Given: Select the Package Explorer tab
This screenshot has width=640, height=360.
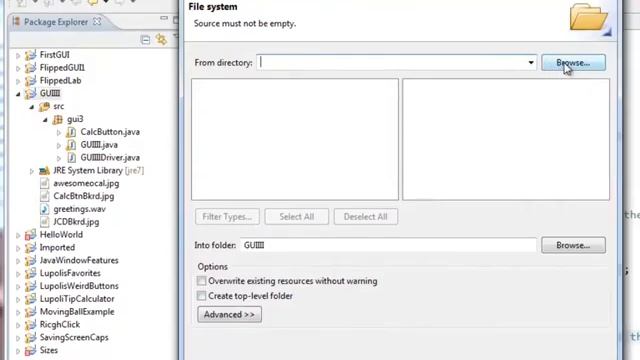Looking at the screenshot, I should [56, 22].
